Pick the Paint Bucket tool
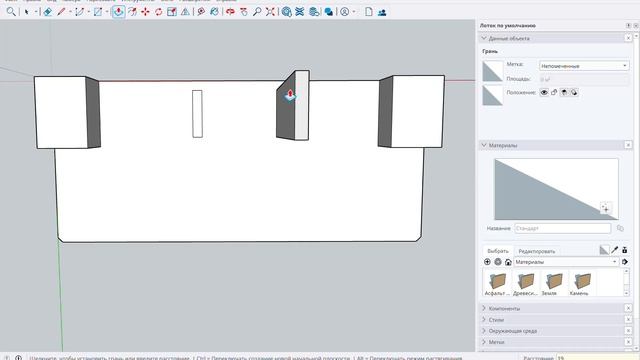Viewport: 640px width, 360px height. pos(214,12)
